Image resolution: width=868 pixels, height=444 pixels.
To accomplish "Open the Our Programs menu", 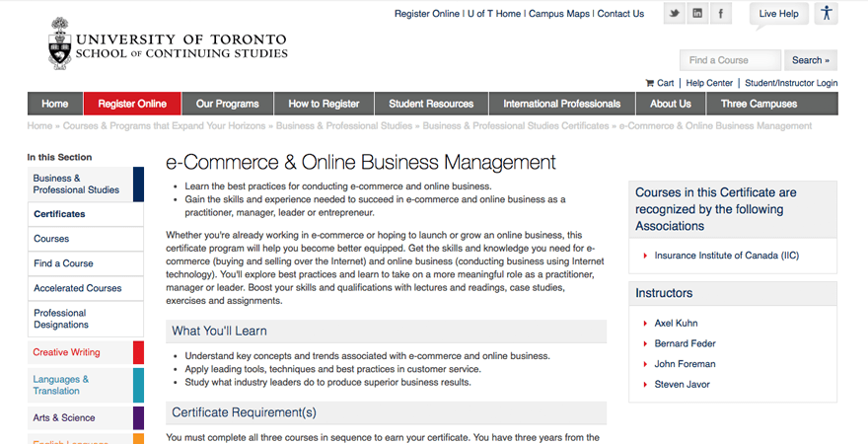I will (227, 104).
